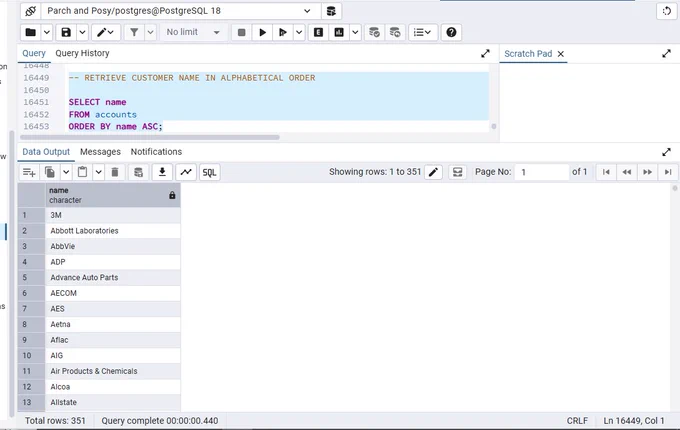Click the Graph Visualiser icon
This screenshot has height=430, width=680.
pyautogui.click(x=186, y=172)
